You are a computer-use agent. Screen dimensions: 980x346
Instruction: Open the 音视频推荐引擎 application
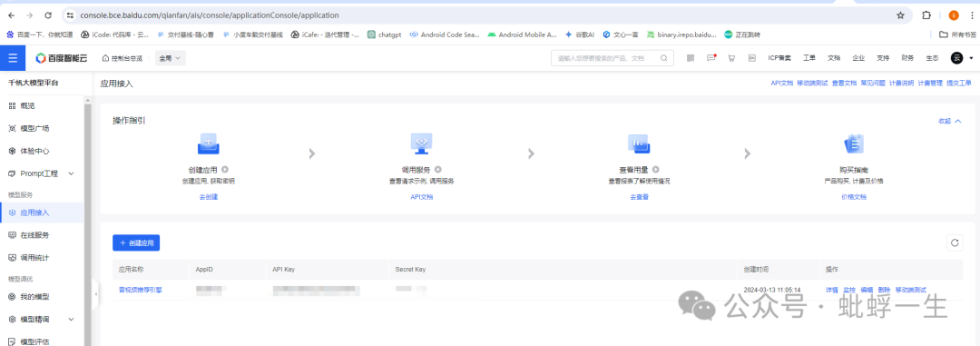tap(140, 290)
